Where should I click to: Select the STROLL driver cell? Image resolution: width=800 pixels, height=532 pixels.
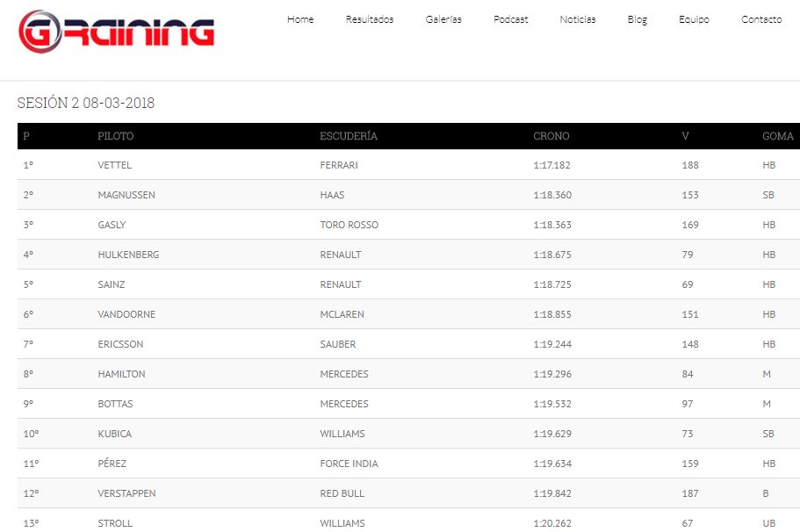click(115, 523)
